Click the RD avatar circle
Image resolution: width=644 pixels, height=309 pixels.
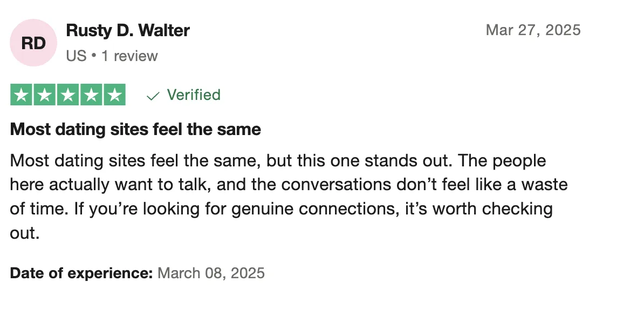pos(33,43)
